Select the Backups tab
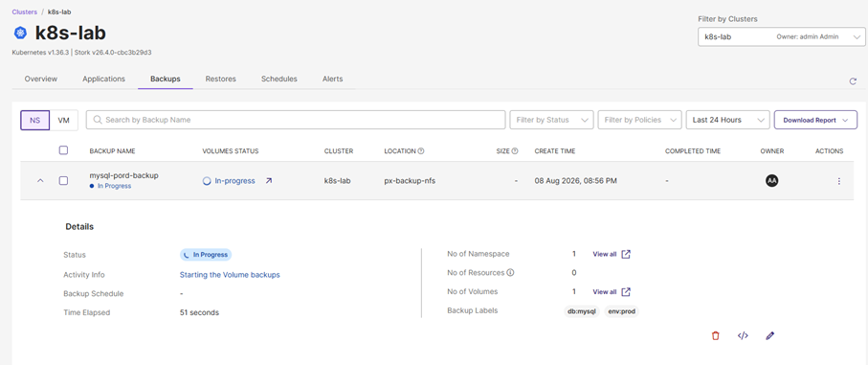The height and width of the screenshot is (365, 868). pos(165,79)
